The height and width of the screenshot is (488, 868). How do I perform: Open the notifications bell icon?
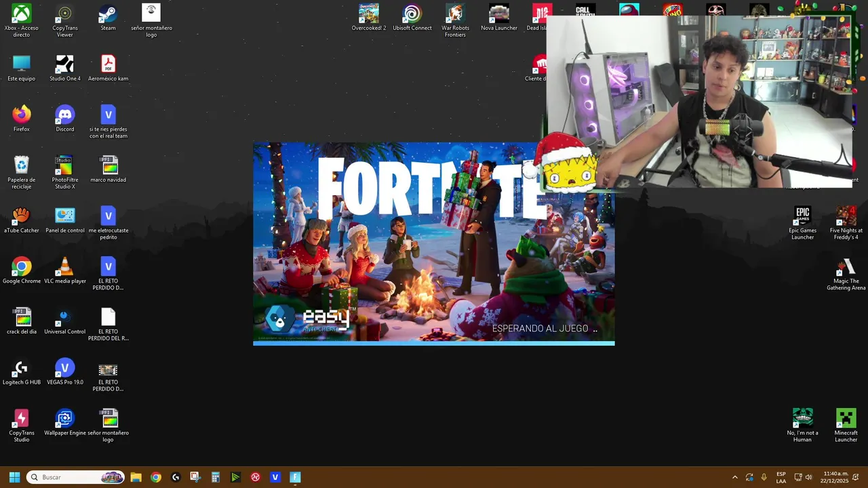click(856, 477)
